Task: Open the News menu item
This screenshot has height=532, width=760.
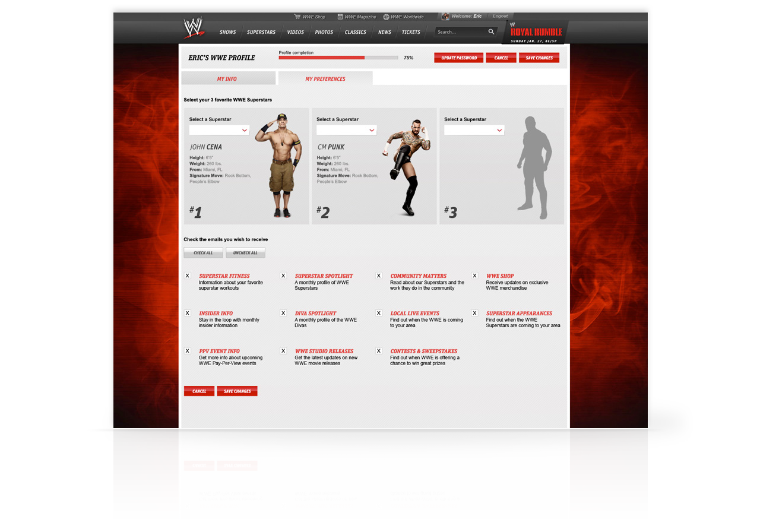Action: point(385,32)
